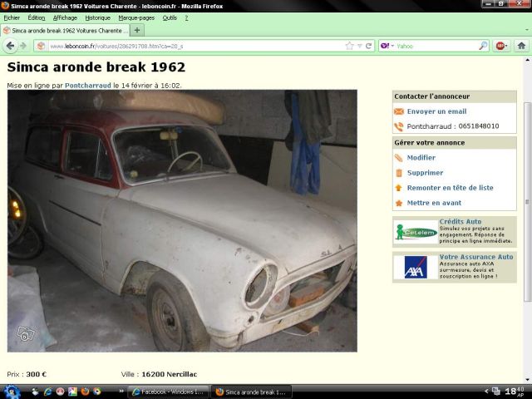Launch Firefox from the quick launch bar

point(85,392)
